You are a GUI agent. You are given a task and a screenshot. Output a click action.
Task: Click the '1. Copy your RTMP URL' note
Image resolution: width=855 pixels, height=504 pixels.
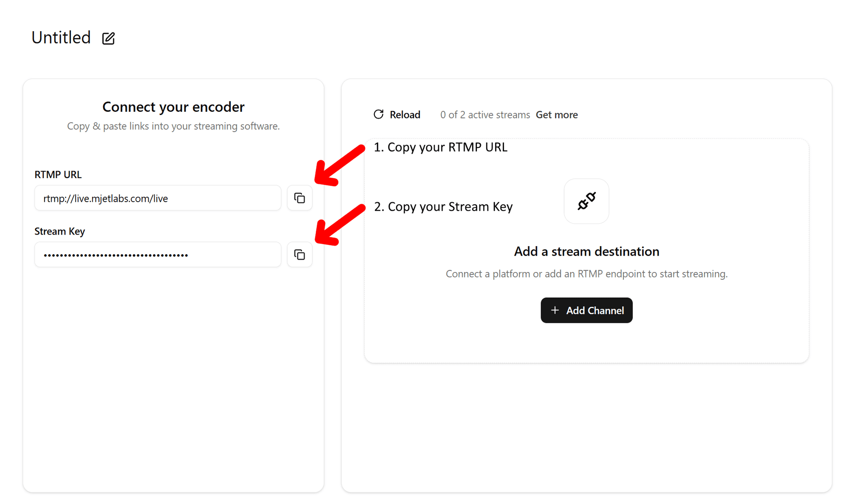440,147
